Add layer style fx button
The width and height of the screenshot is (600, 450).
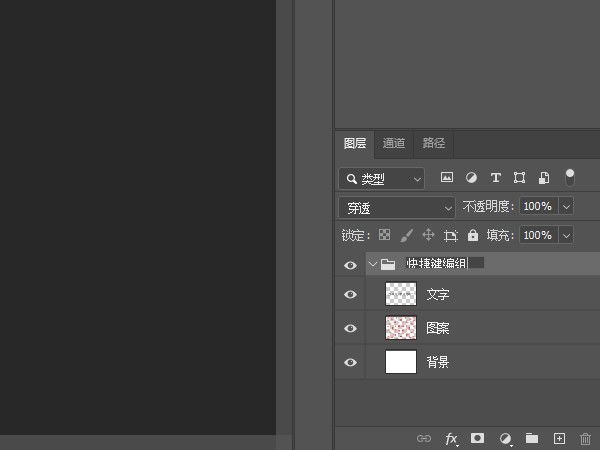pyautogui.click(x=452, y=439)
